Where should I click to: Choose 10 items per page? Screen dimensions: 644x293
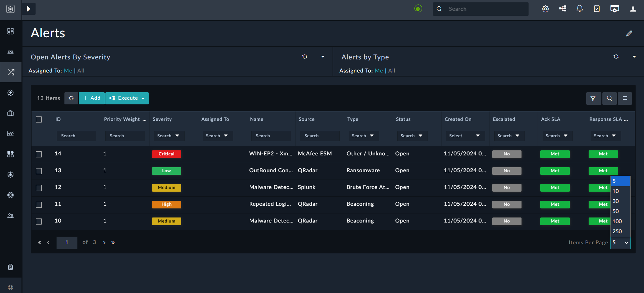coord(620,191)
